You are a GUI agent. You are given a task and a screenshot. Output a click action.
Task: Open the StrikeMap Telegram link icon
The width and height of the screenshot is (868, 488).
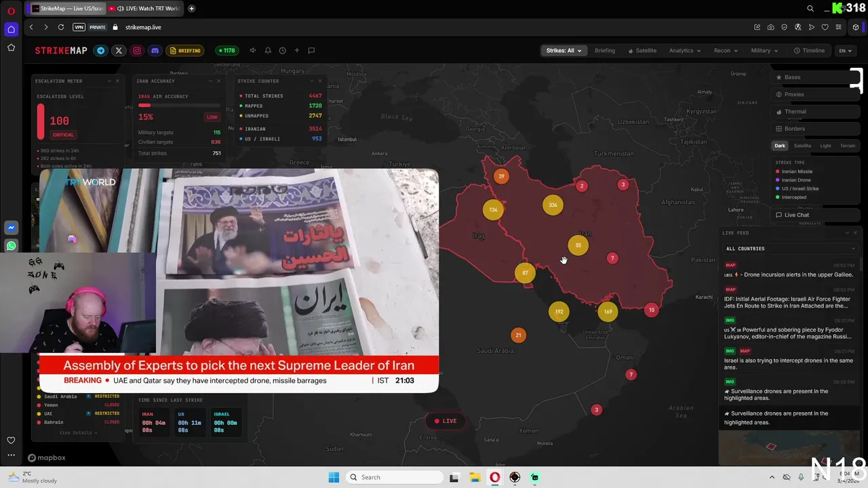click(x=101, y=50)
